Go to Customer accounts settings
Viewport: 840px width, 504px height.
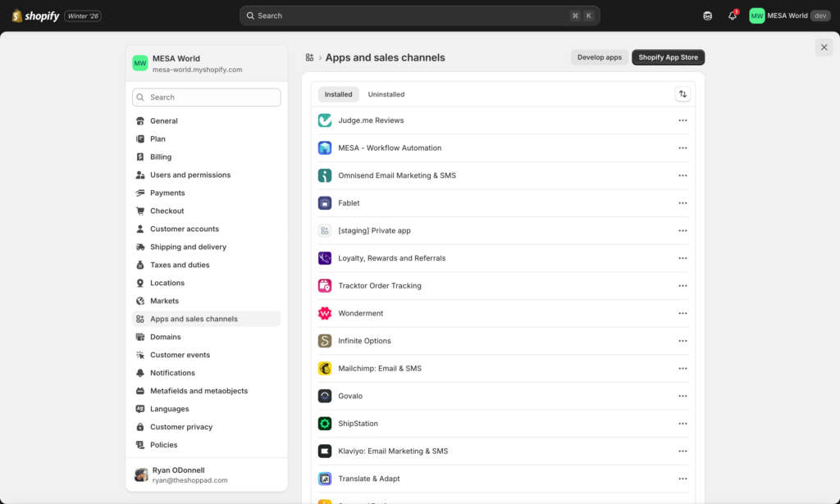click(x=206, y=229)
